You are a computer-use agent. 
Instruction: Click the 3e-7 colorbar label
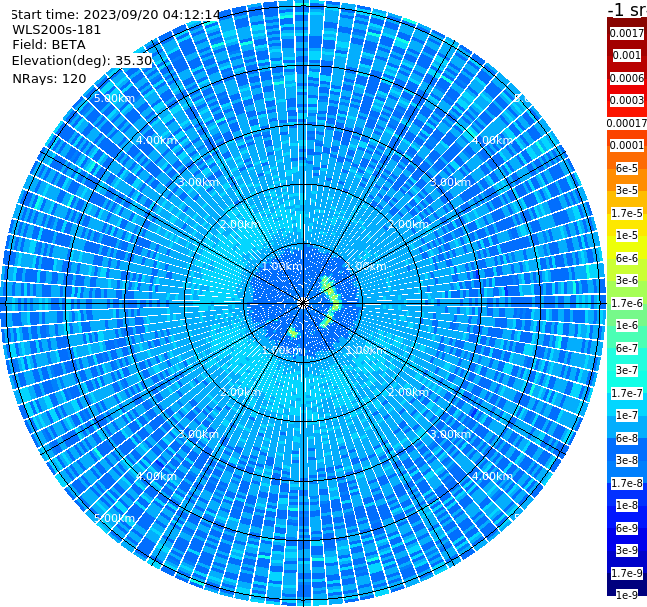pyautogui.click(x=627, y=370)
